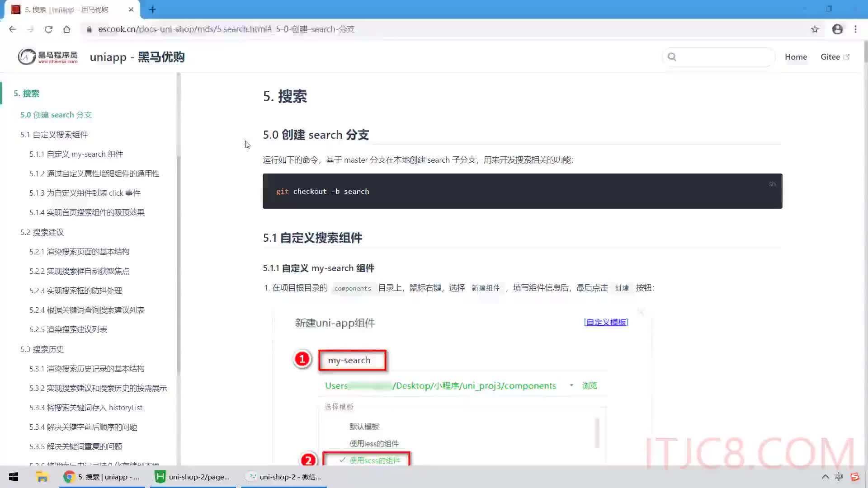
Task: Open the uniapp - 黑马优购 site title
Action: pyautogui.click(x=137, y=57)
